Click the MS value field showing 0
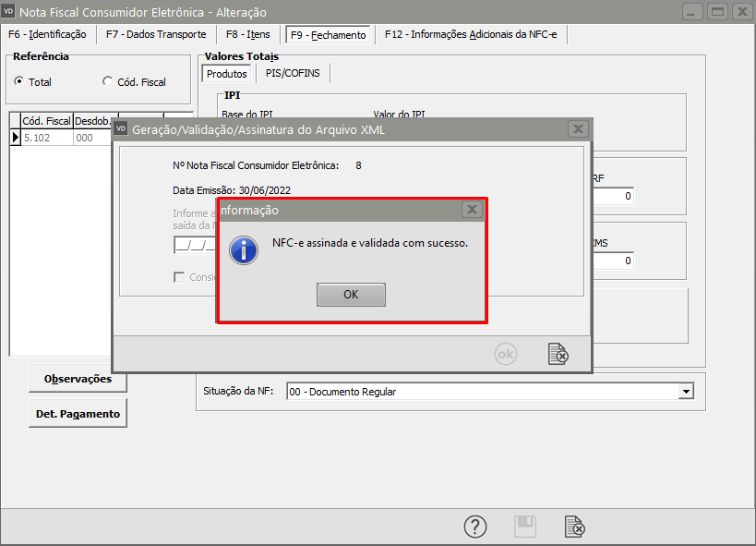The image size is (756, 546). (613, 261)
